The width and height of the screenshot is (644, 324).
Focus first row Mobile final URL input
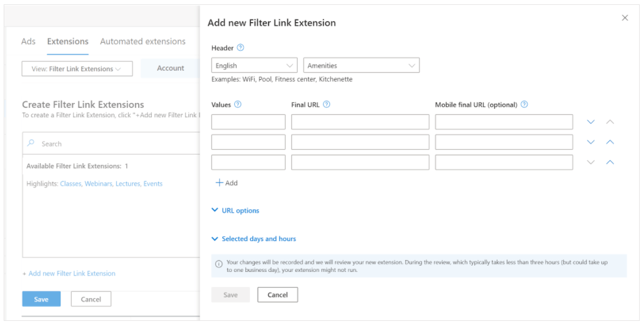click(504, 121)
